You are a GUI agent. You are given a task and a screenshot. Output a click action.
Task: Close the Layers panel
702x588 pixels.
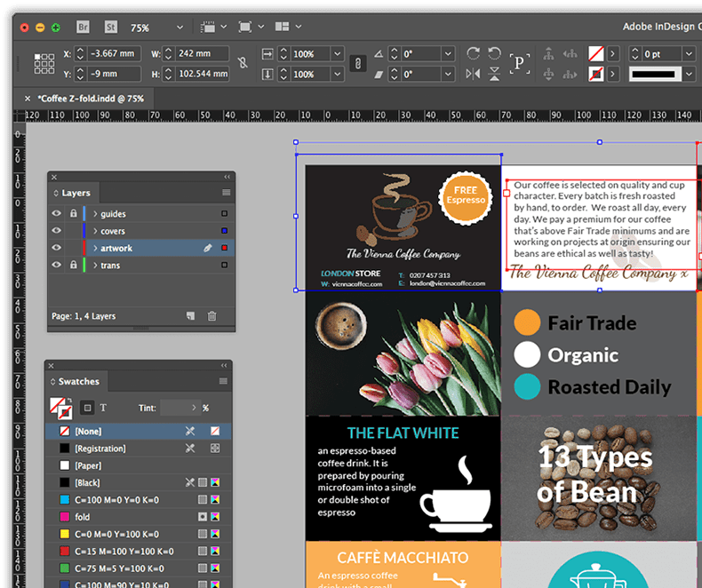click(53, 178)
